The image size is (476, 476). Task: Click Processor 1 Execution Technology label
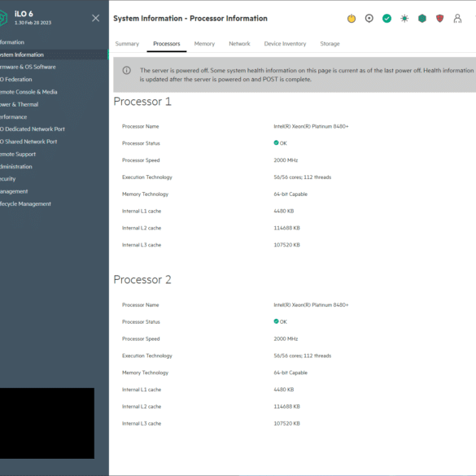tap(147, 177)
